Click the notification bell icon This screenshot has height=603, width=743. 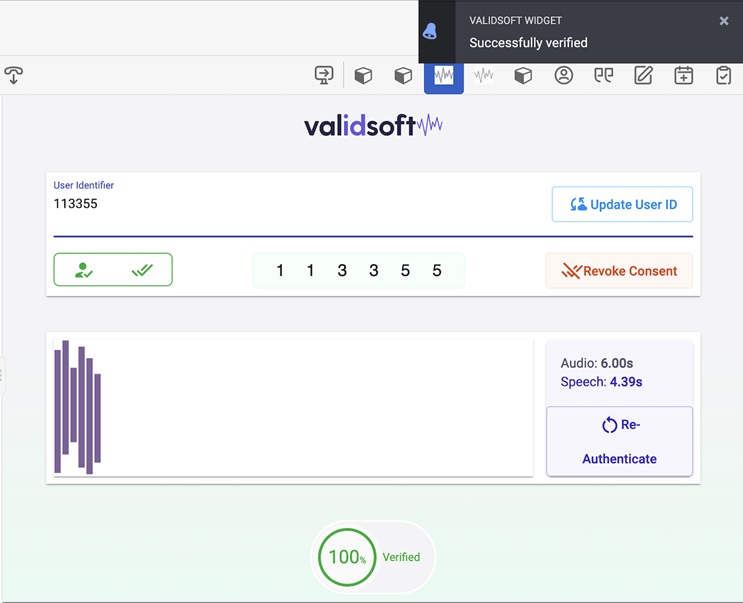[x=430, y=31]
